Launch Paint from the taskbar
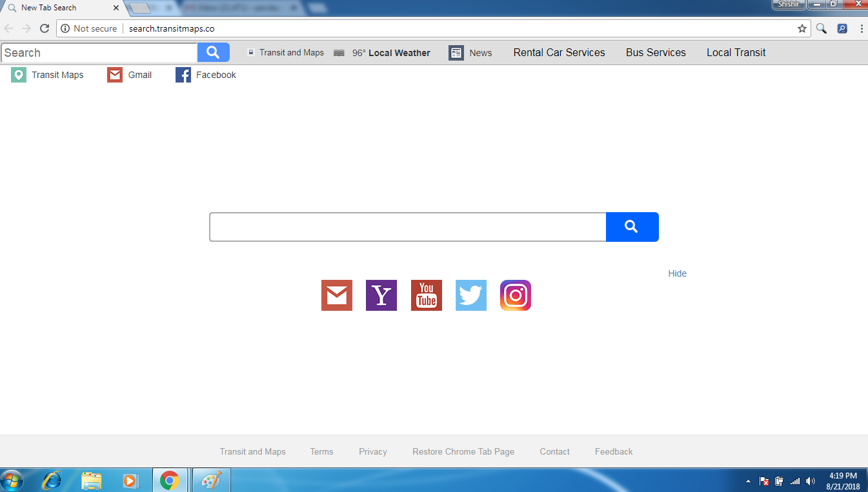This screenshot has width=868, height=492. pos(211,480)
